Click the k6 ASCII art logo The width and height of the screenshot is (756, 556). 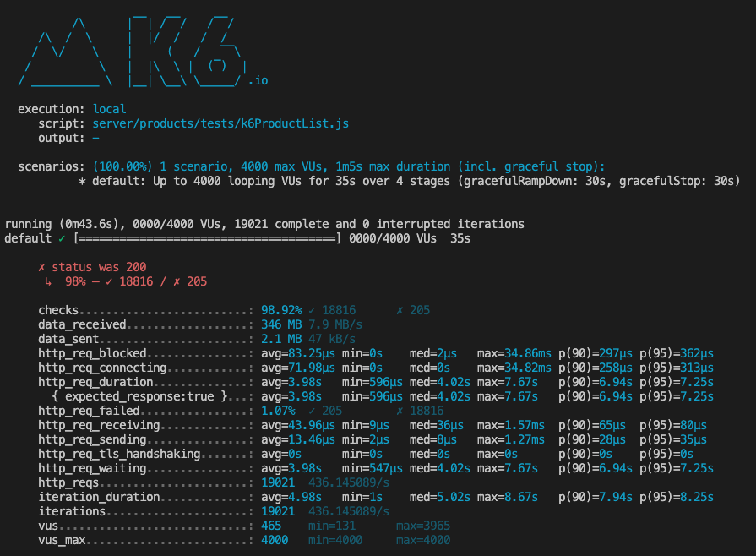pyautogui.click(x=133, y=51)
